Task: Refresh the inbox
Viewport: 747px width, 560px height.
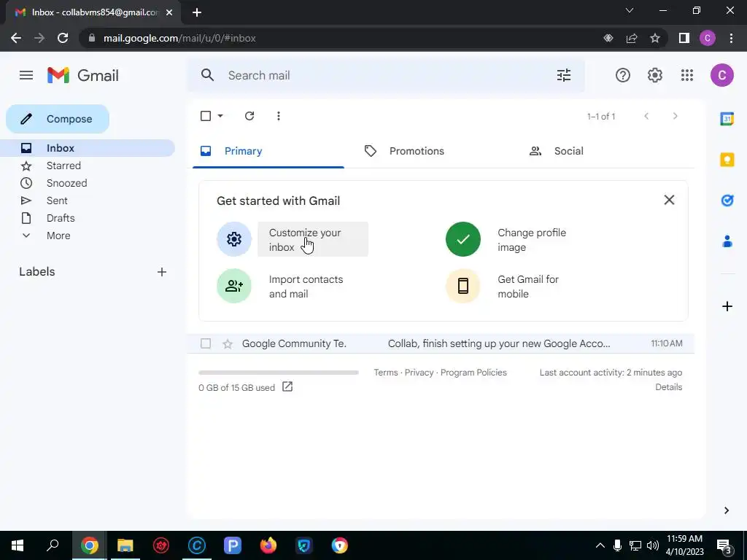Action: 249,116
